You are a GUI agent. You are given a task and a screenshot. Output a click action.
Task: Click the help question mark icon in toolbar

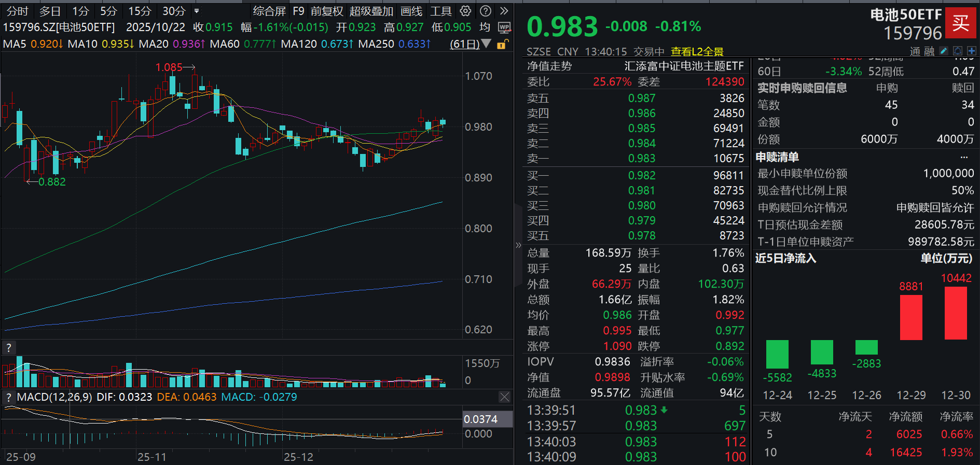point(486,11)
